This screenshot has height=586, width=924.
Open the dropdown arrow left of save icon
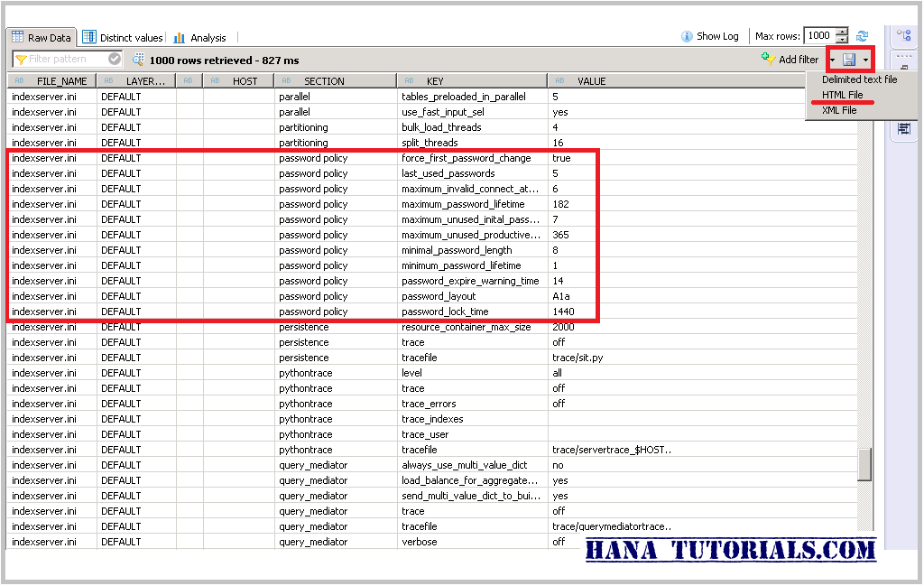[832, 60]
